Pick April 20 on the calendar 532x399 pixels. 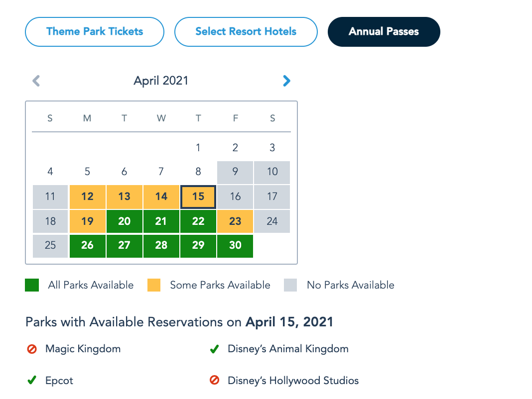(x=125, y=221)
